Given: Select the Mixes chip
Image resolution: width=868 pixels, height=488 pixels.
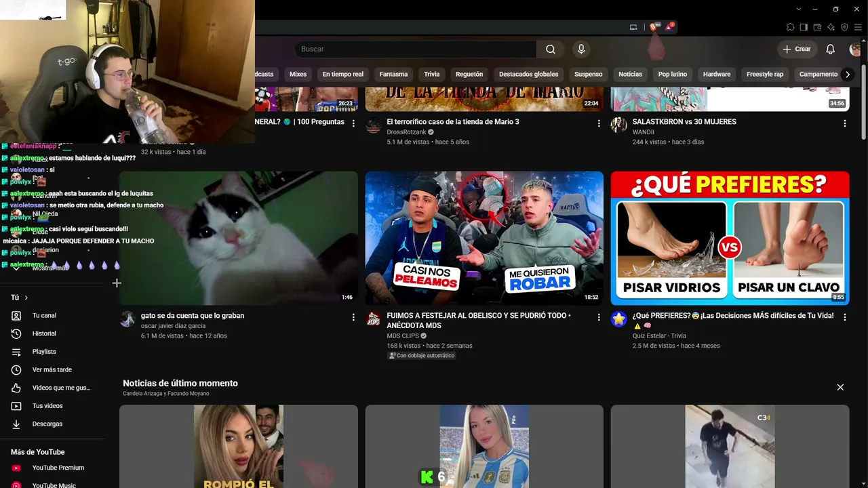Looking at the screenshot, I should (298, 75).
